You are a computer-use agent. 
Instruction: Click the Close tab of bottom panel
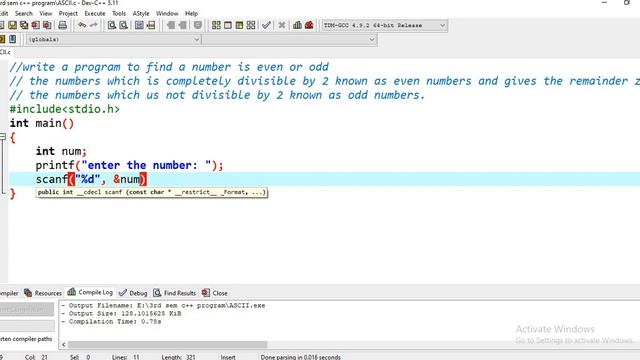point(215,293)
